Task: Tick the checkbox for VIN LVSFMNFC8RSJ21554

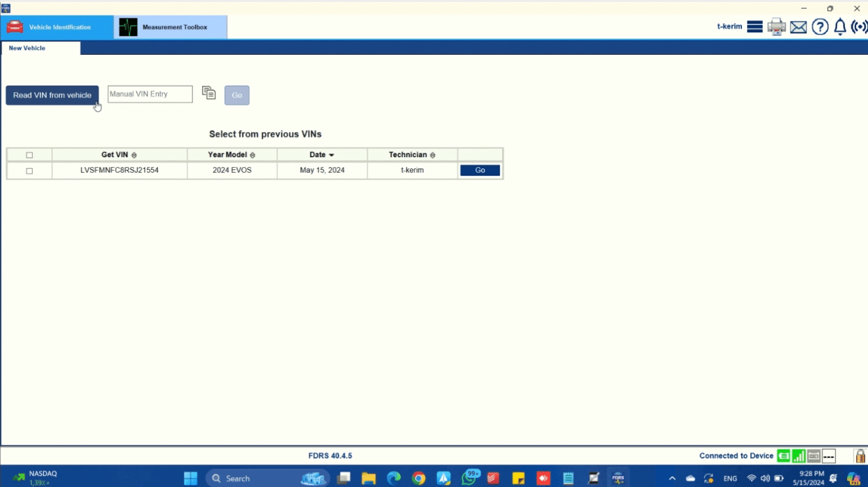Action: point(29,171)
